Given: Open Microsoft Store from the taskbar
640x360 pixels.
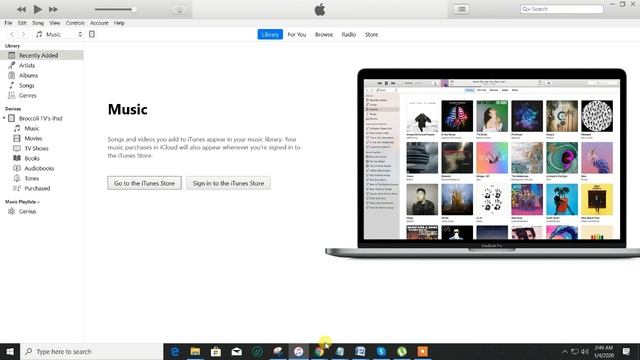Looking at the screenshot, I should click(216, 351).
